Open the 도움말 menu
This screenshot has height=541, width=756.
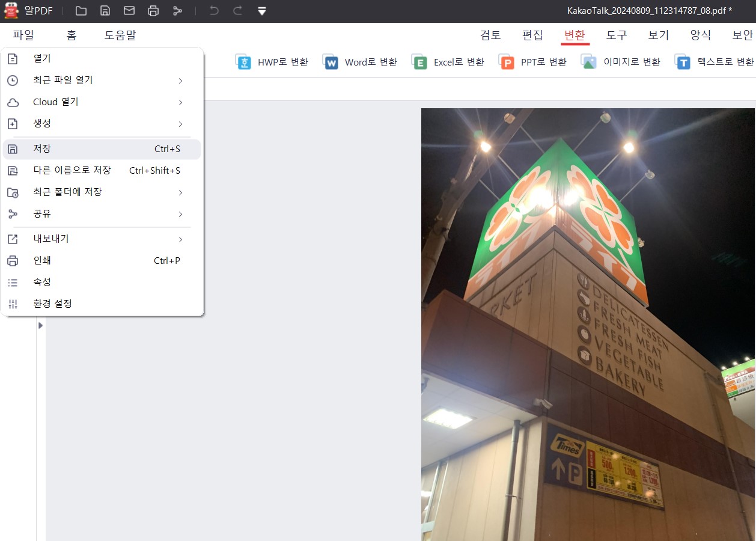[120, 35]
